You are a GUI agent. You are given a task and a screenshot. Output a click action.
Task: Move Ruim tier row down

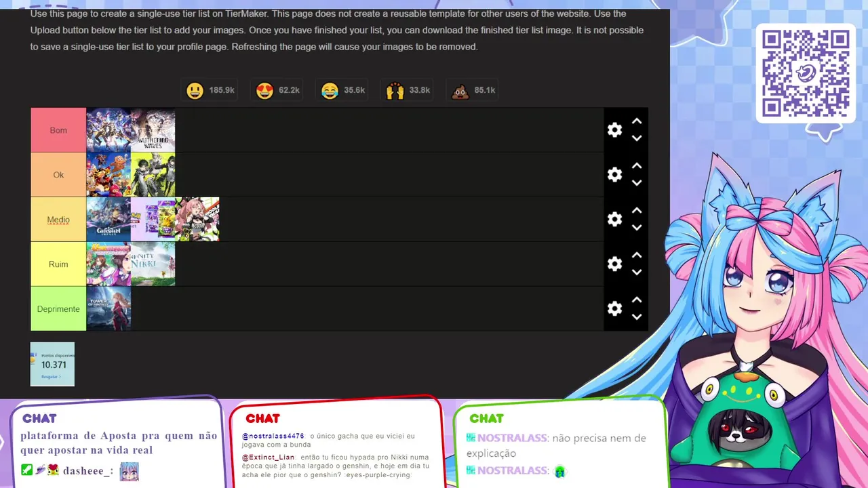pyautogui.click(x=637, y=272)
